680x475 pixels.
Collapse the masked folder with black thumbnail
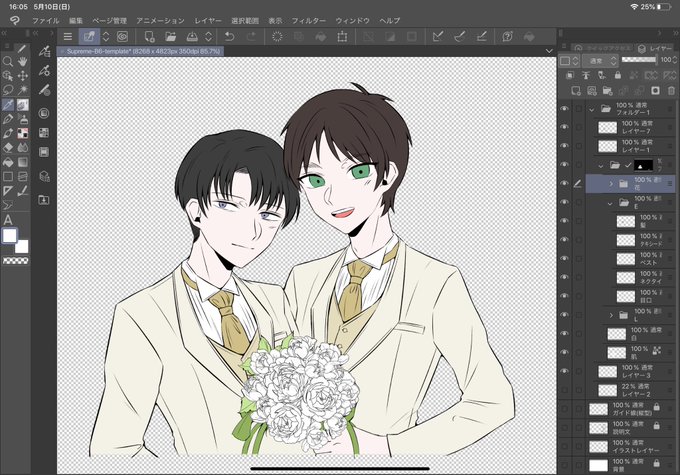tap(601, 165)
